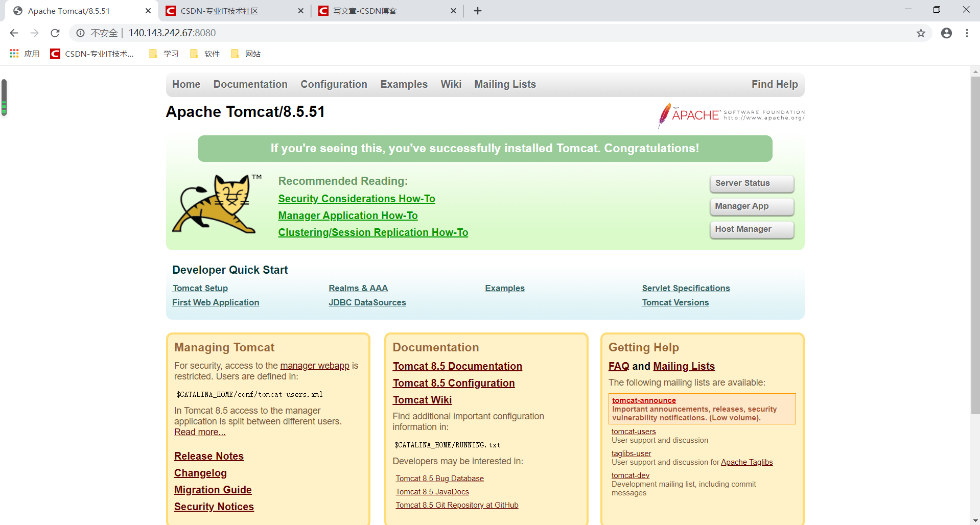Open new tab with plus icon
The width and height of the screenshot is (980, 525).
(x=478, y=11)
